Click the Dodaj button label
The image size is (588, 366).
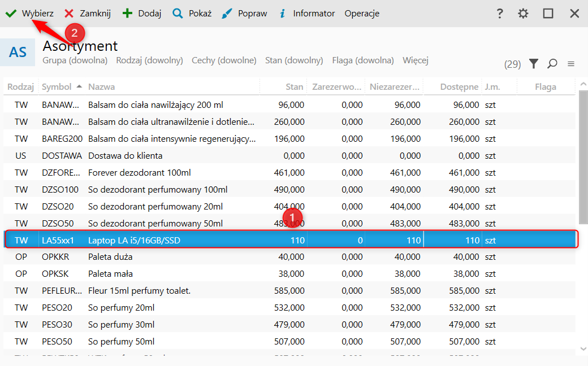tap(150, 14)
